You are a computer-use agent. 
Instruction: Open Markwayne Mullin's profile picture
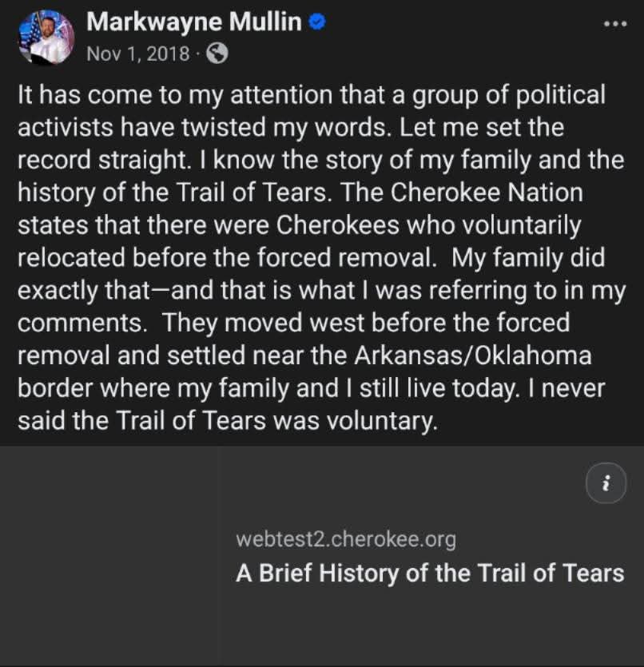point(46,37)
